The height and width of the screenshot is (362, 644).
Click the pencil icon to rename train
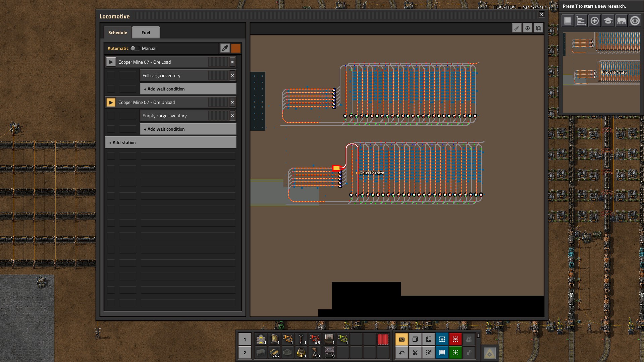click(x=225, y=48)
